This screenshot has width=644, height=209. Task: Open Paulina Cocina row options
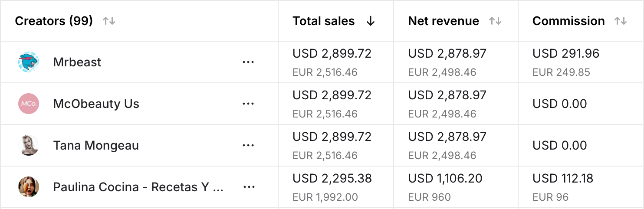(x=249, y=187)
